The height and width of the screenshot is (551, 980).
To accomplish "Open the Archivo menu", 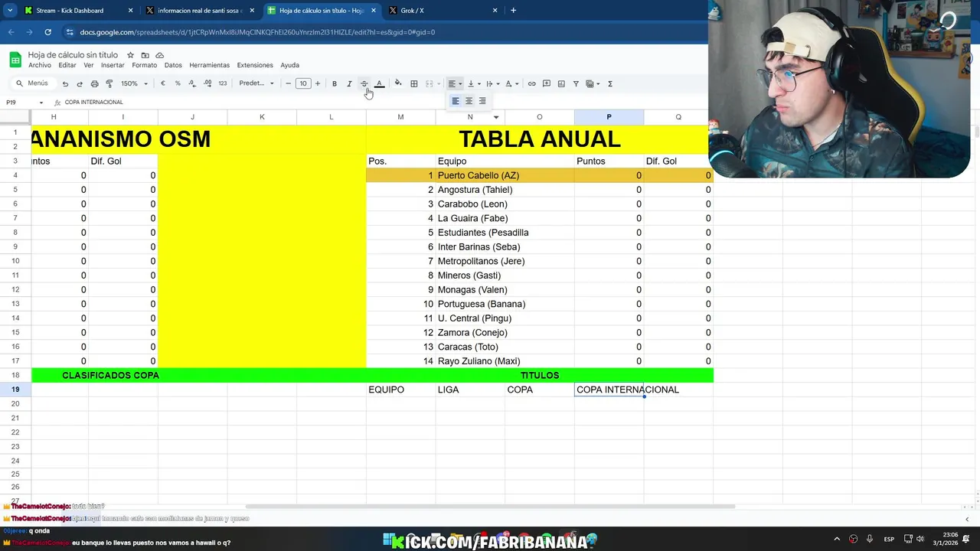I will pyautogui.click(x=40, y=65).
